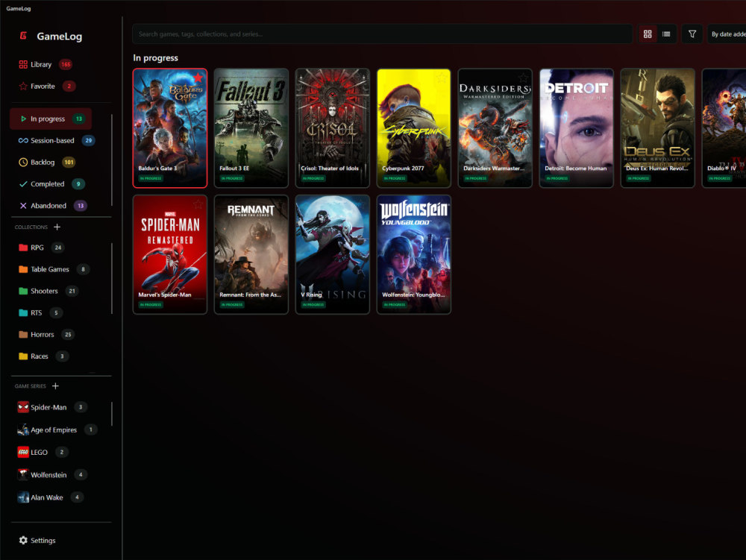Open the Darksiders Warmastered game card
This screenshot has height=560, width=746.
[x=495, y=128]
